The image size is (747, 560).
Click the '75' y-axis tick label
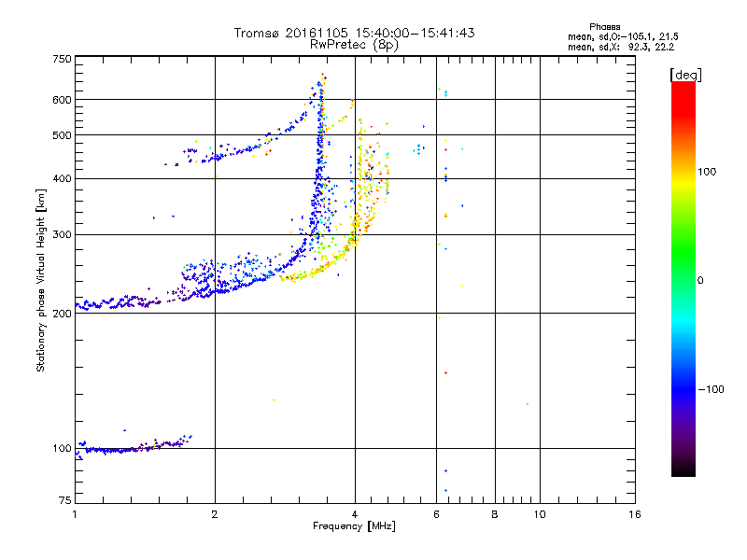click(65, 500)
